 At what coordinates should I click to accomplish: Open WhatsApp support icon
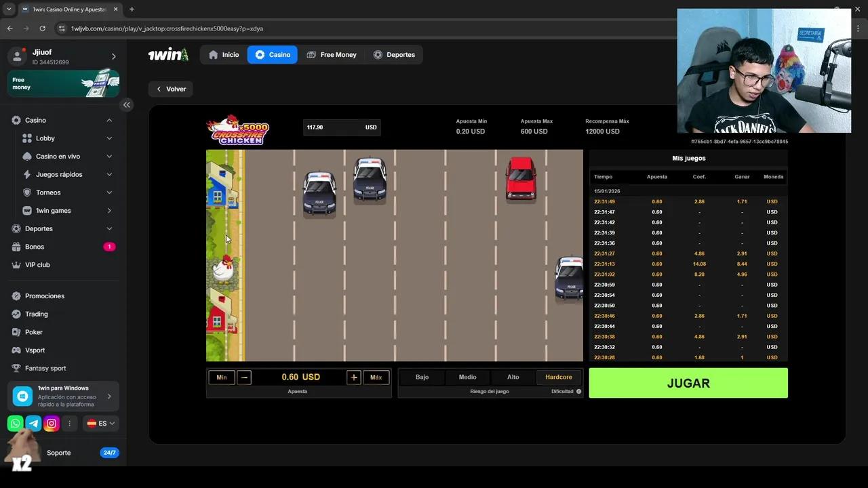click(x=15, y=424)
